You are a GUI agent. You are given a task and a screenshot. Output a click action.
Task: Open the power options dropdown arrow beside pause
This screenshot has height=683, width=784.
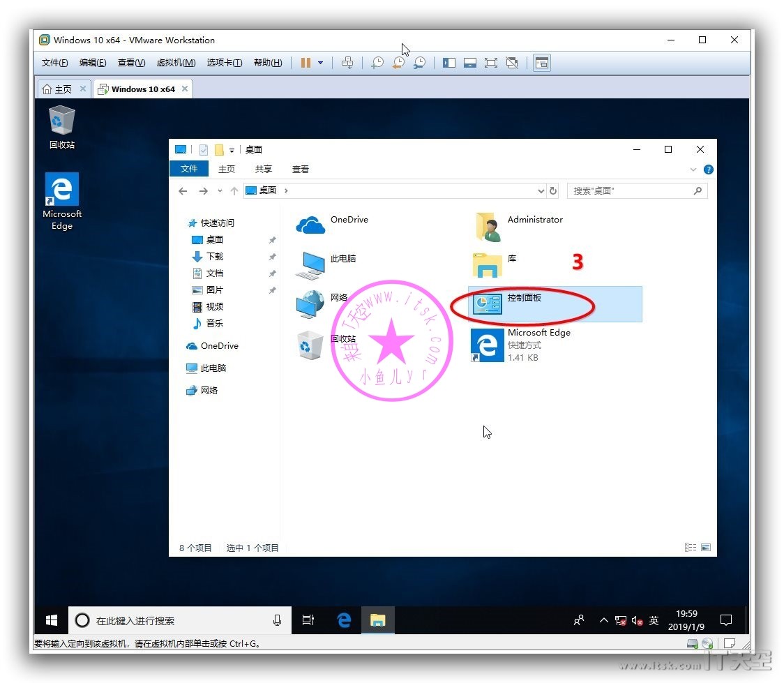click(x=320, y=63)
